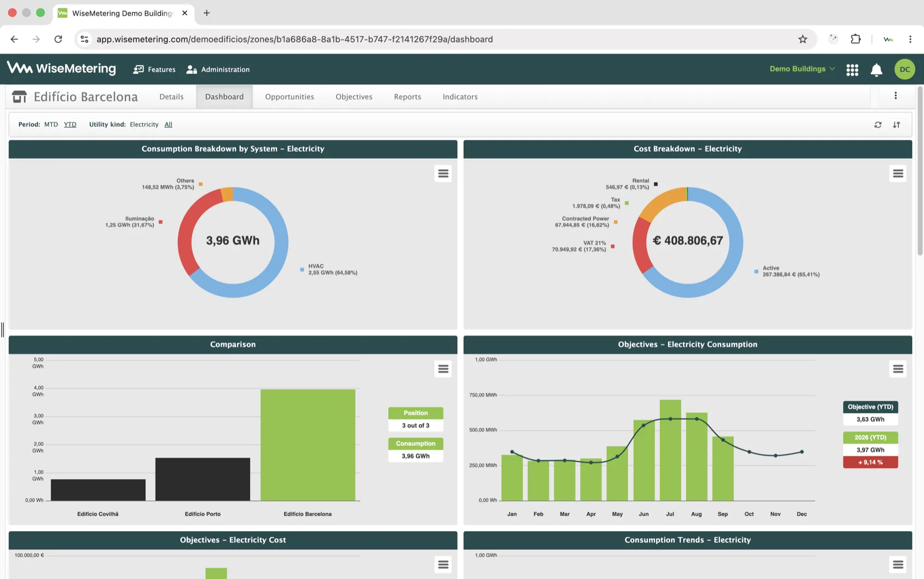Image resolution: width=924 pixels, height=579 pixels.
Task: View site information icon in address bar
Action: pyautogui.click(x=84, y=39)
